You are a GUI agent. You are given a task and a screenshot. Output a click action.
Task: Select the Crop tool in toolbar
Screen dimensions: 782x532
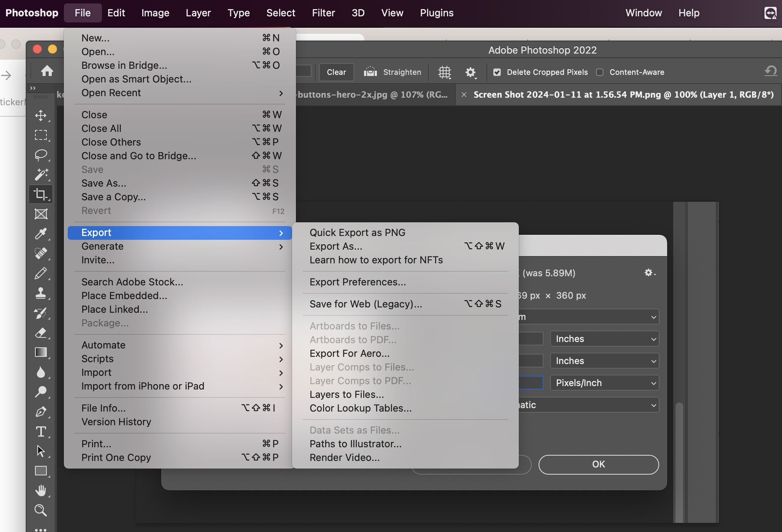40,194
